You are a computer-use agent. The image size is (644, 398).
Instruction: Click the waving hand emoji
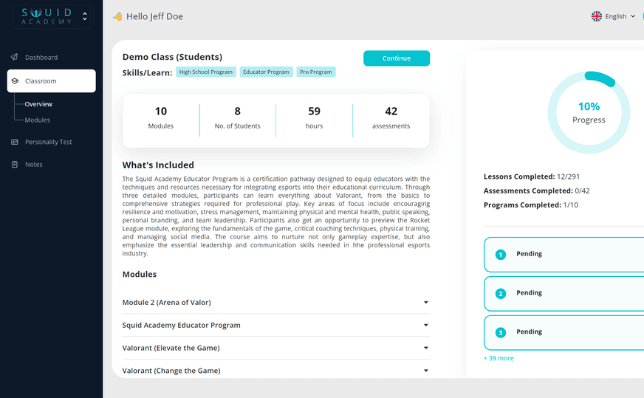click(118, 16)
